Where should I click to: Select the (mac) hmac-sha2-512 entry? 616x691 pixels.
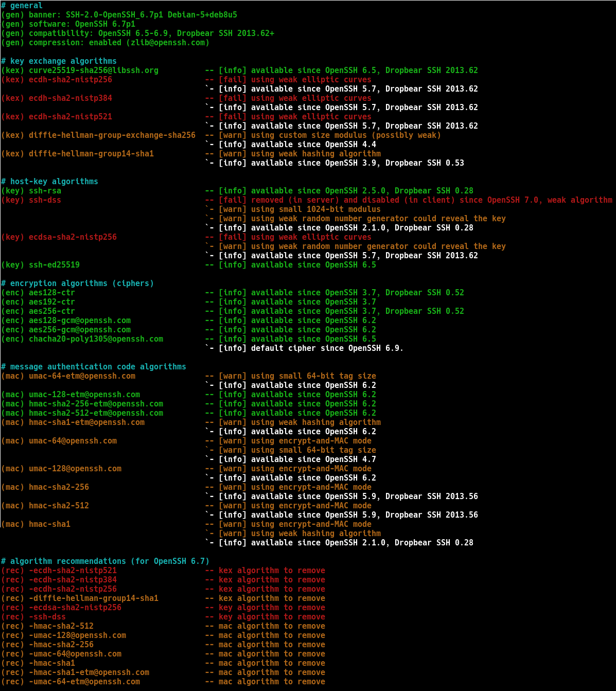pos(45,506)
